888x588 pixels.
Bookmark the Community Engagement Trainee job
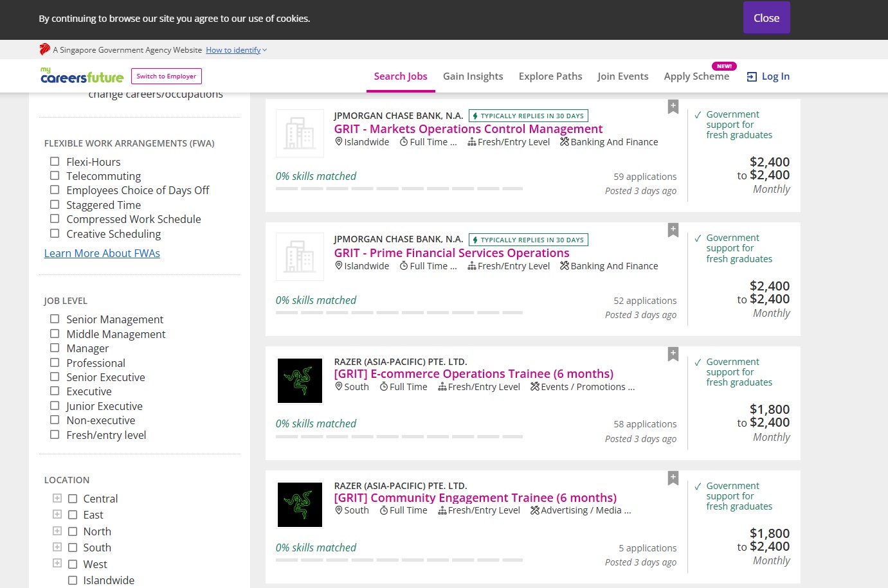click(x=673, y=478)
